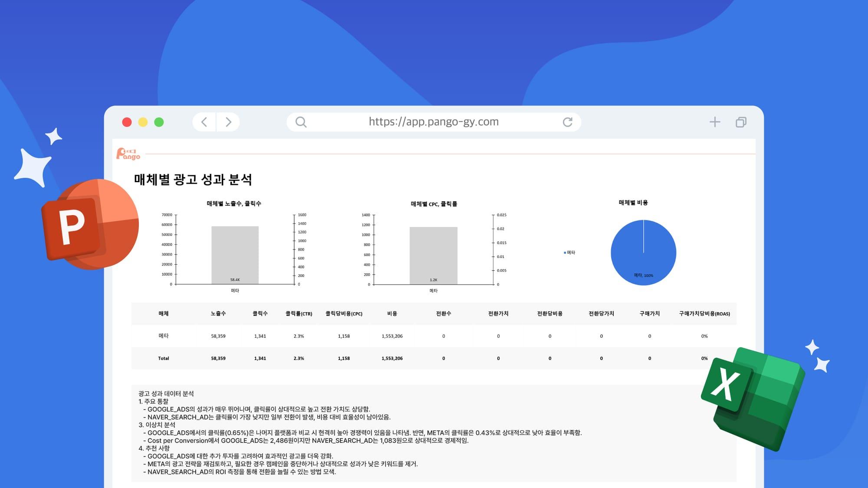
Task: Click the 클릭수 column header
Action: (x=260, y=314)
